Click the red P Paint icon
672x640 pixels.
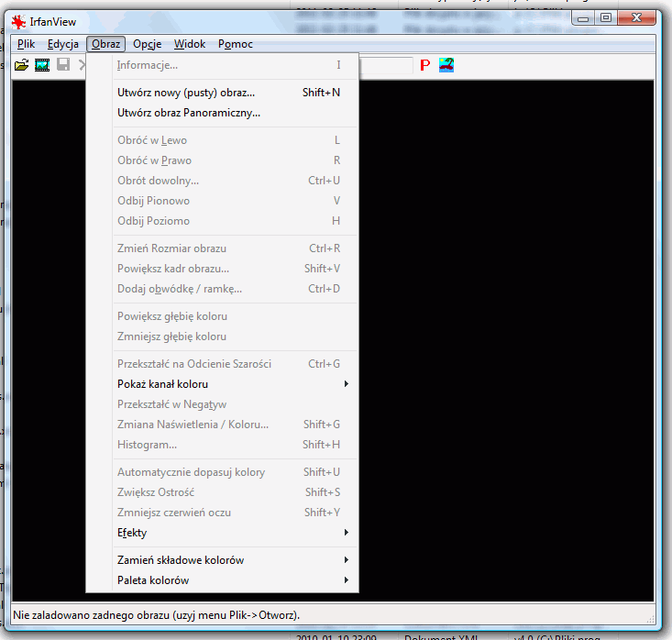424,65
